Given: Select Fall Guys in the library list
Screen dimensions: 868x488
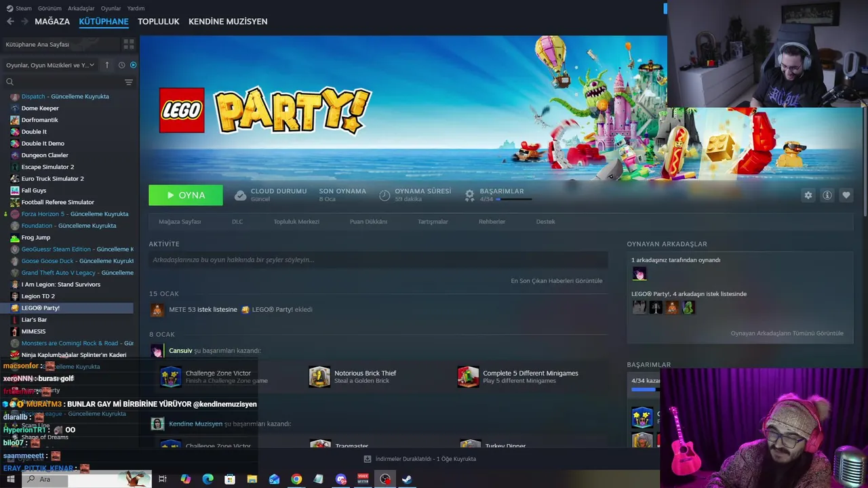Looking at the screenshot, I should coord(34,190).
